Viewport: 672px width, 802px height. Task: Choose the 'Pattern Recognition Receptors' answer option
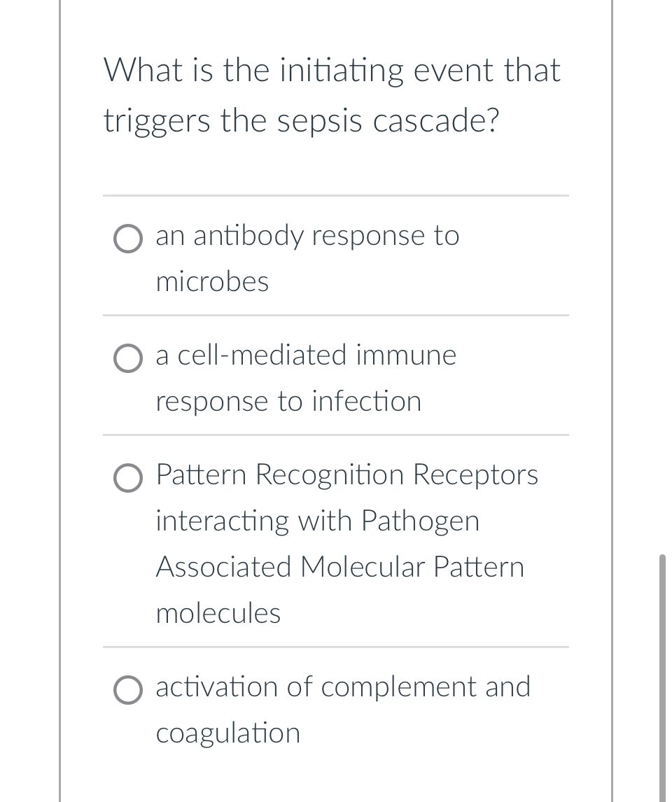[x=128, y=479]
